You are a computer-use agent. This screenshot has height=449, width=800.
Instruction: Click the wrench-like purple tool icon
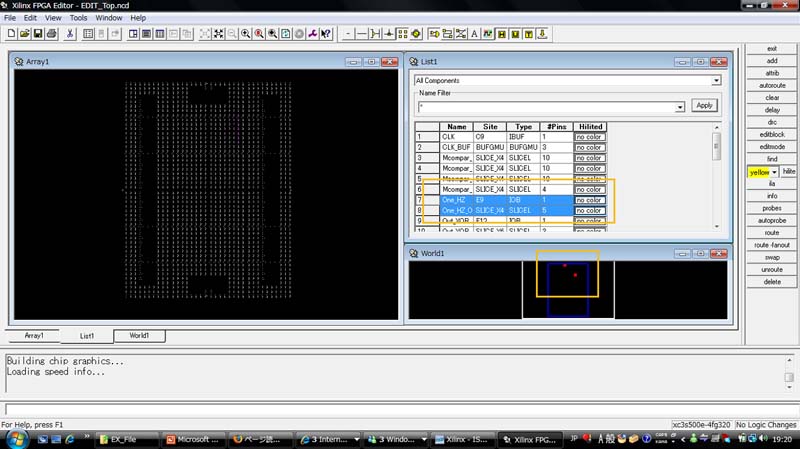pyautogui.click(x=312, y=34)
